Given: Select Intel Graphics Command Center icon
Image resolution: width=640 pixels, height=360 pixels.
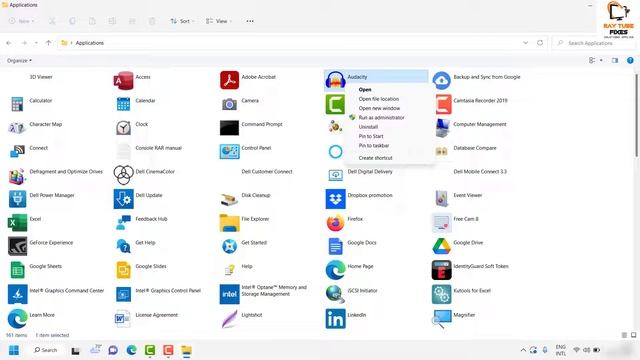Looking at the screenshot, I should point(17,294).
